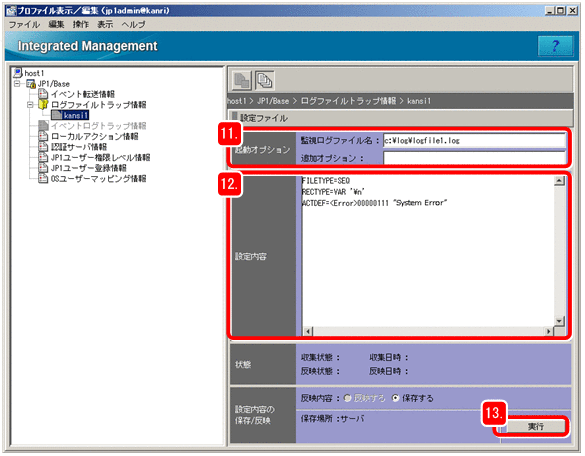585x456 pixels.
Task: Click the ACTDEF System Error line
Action: pyautogui.click(x=374, y=203)
